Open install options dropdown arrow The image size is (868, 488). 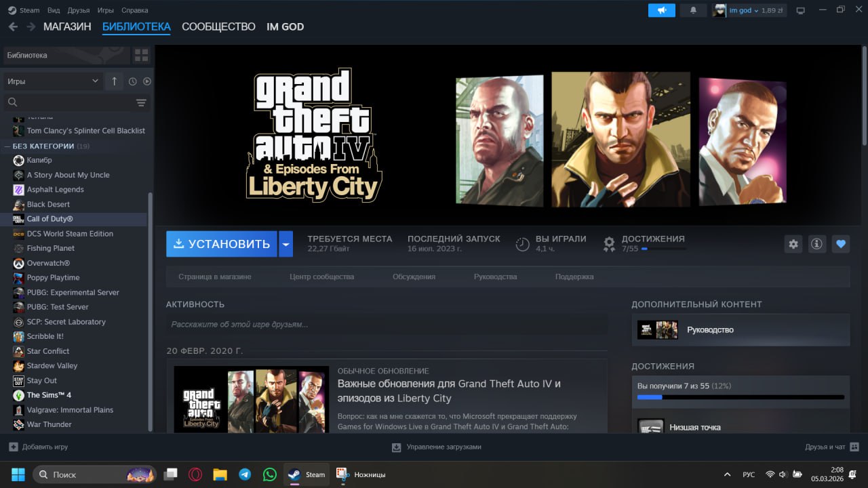pos(285,244)
